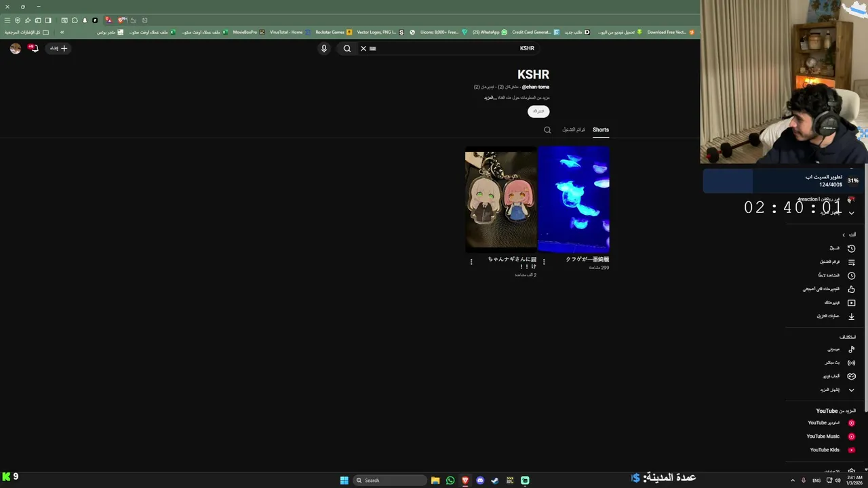868x488 pixels.
Task: Open Liked Videos thumbs-up in sidebar
Action: (852, 289)
